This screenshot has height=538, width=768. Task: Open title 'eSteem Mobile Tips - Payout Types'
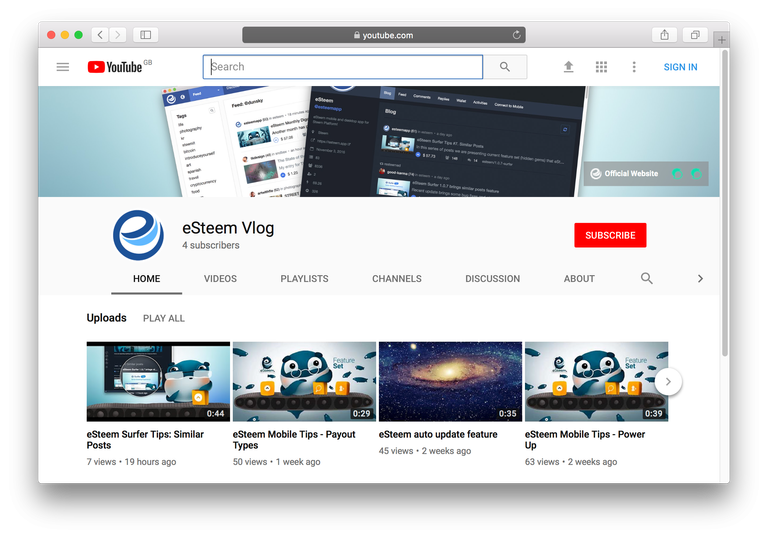click(x=294, y=440)
